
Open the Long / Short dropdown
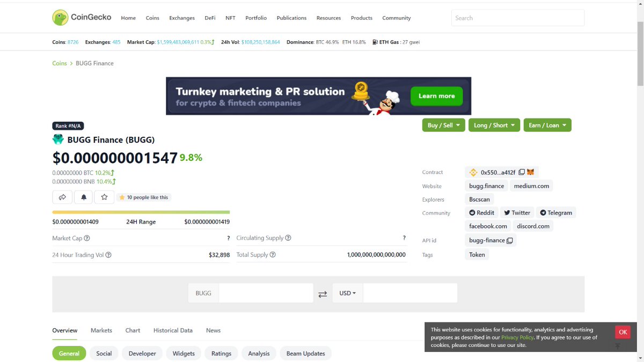pyautogui.click(x=494, y=125)
